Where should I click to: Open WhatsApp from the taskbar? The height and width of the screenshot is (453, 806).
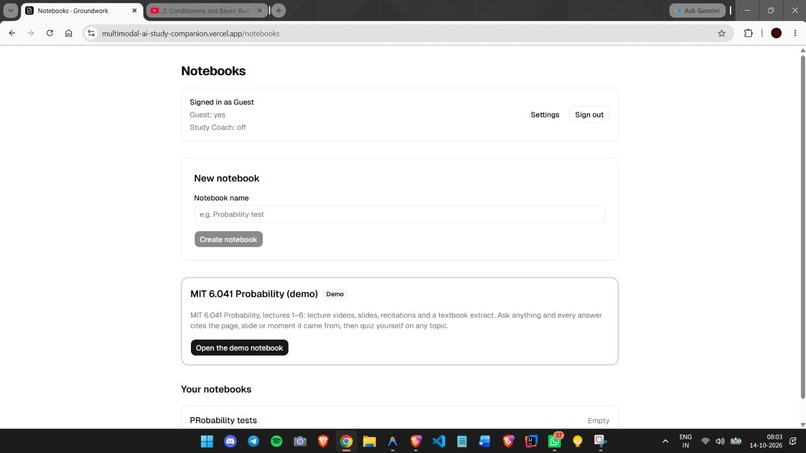[555, 441]
